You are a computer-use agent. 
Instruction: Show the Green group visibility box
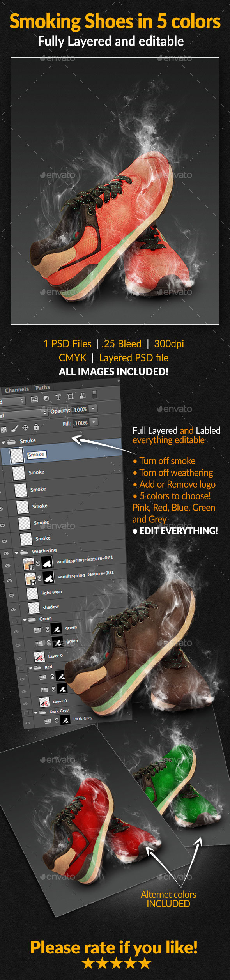[15, 620]
